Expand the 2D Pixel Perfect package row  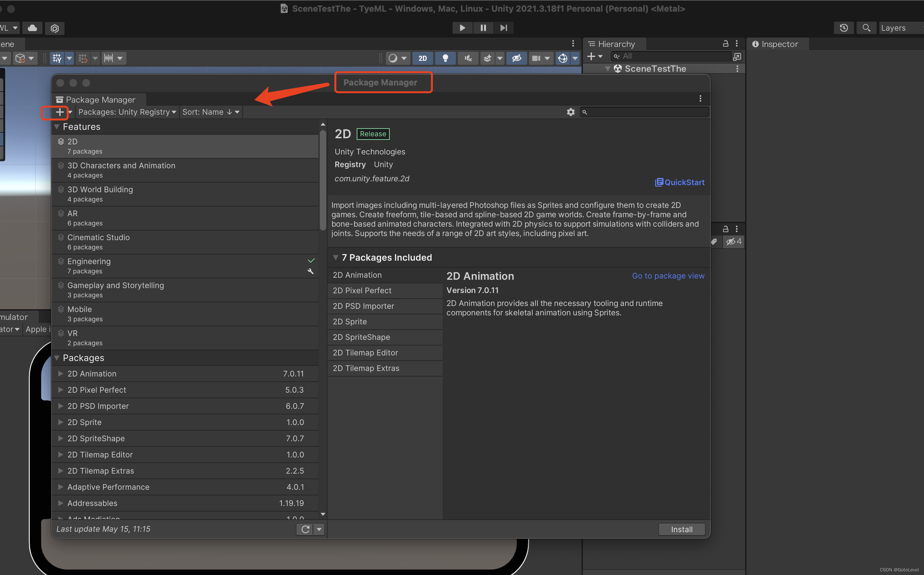pyautogui.click(x=61, y=390)
